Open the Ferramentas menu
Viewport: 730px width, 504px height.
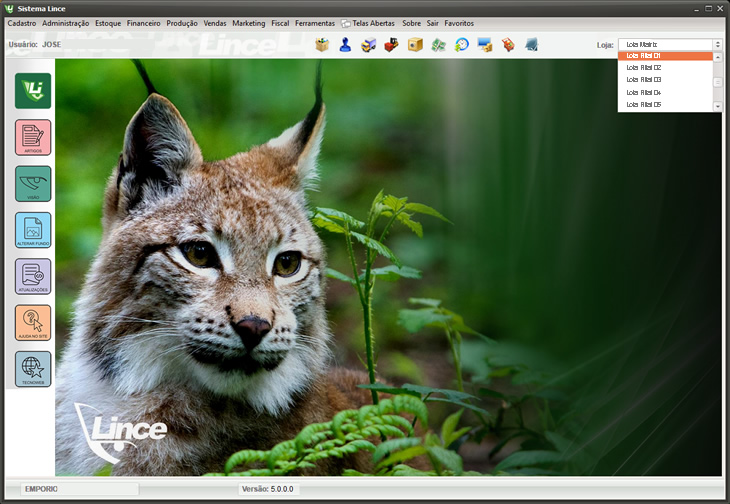[x=315, y=23]
